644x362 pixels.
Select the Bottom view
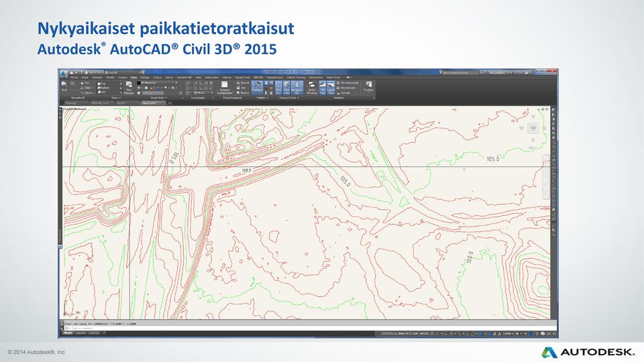click(x=103, y=88)
